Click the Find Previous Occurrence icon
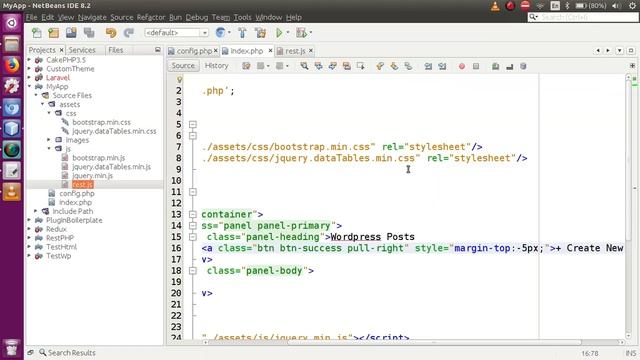The image size is (640, 360). click(x=318, y=66)
